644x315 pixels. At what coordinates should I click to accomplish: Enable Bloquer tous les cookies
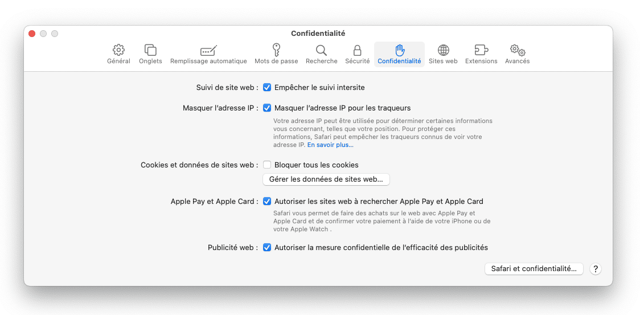(267, 165)
